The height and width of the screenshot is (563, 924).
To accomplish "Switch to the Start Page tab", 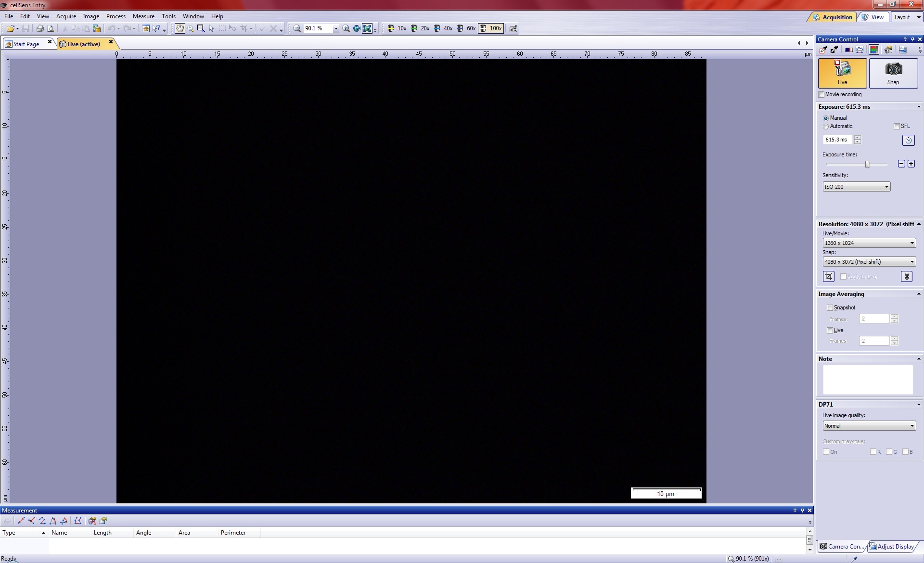I will [x=26, y=44].
